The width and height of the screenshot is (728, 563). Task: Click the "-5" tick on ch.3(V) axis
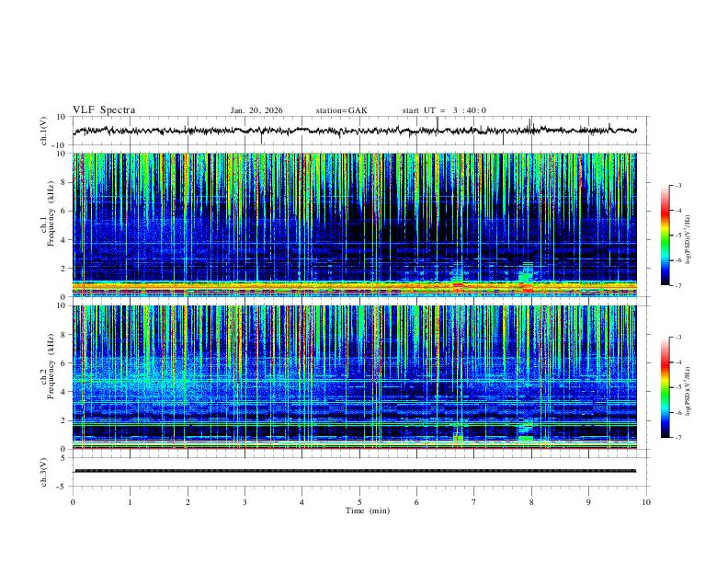[x=63, y=487]
